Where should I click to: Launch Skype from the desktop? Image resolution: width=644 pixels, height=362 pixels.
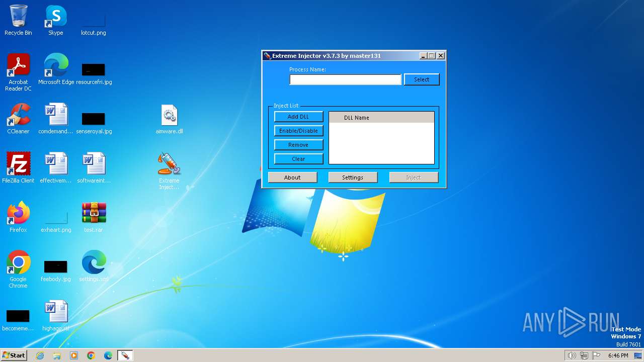point(56,20)
